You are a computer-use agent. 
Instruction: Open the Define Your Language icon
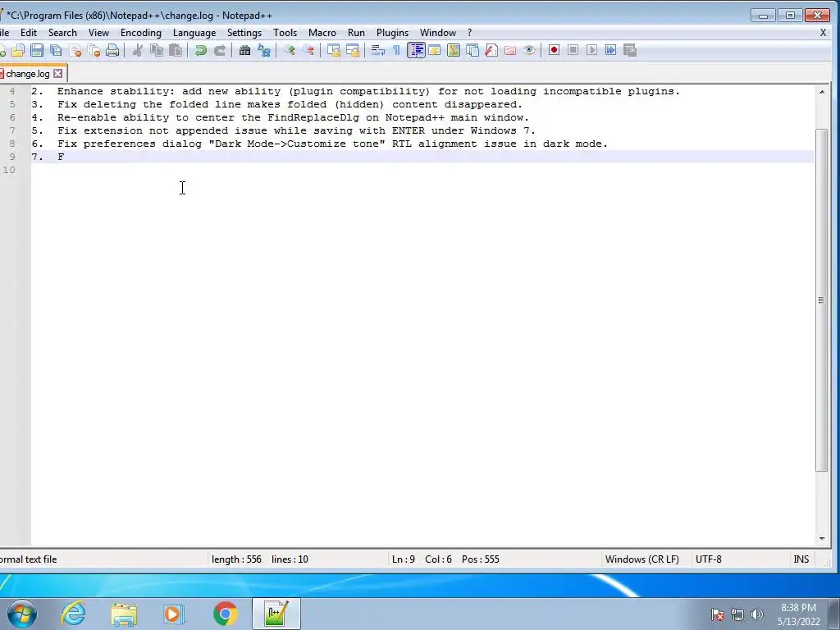coord(435,50)
